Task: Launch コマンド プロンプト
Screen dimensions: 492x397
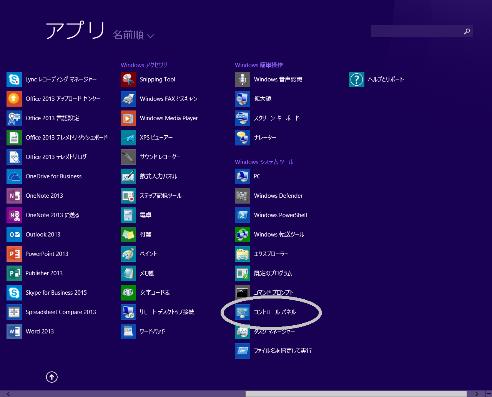Action: click(265, 293)
